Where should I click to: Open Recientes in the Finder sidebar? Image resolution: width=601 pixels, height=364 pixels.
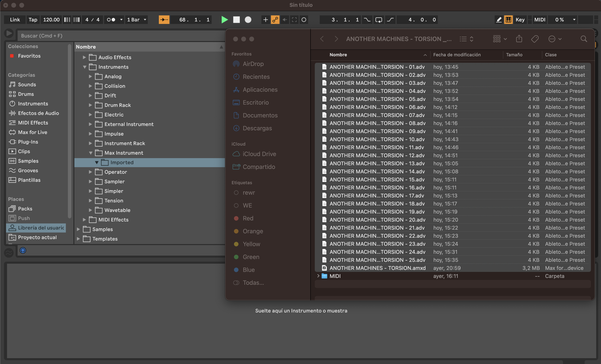point(256,77)
